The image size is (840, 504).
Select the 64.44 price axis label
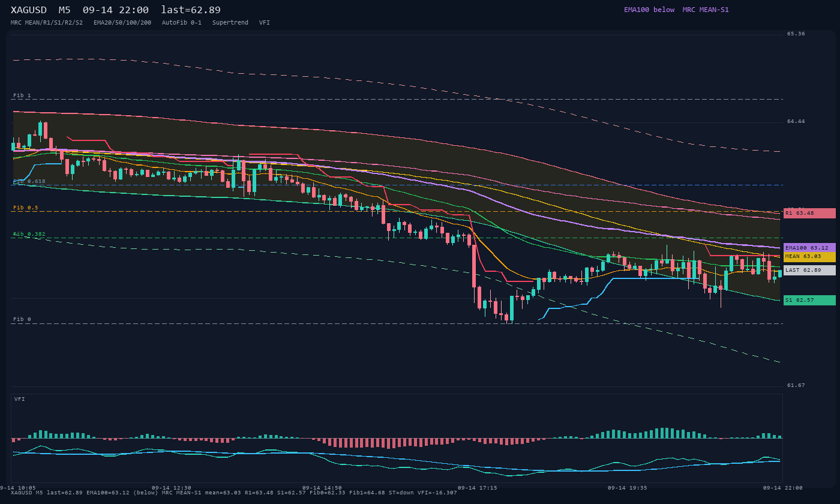tap(796, 121)
